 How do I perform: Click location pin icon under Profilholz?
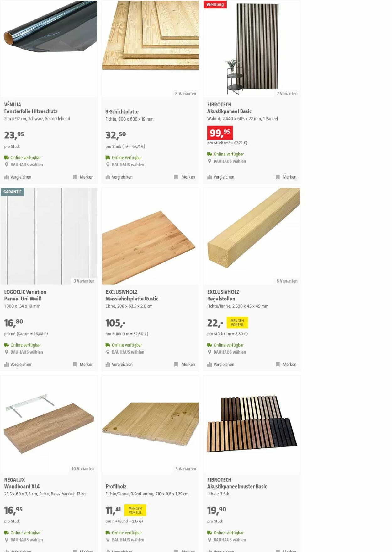108,540
